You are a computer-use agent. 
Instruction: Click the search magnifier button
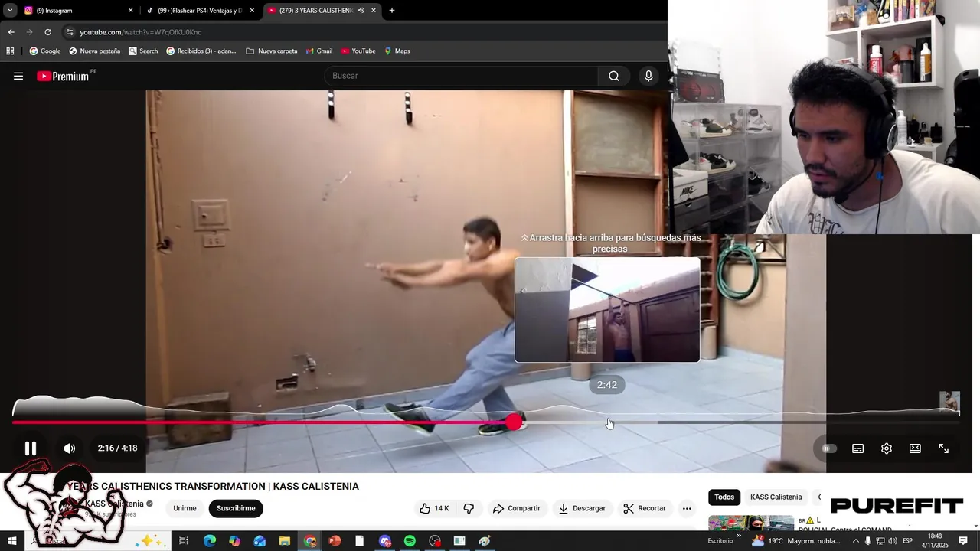(614, 76)
